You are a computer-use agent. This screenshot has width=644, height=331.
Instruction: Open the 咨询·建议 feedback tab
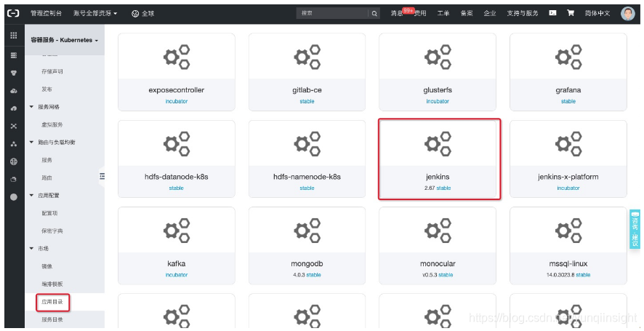[x=635, y=229]
